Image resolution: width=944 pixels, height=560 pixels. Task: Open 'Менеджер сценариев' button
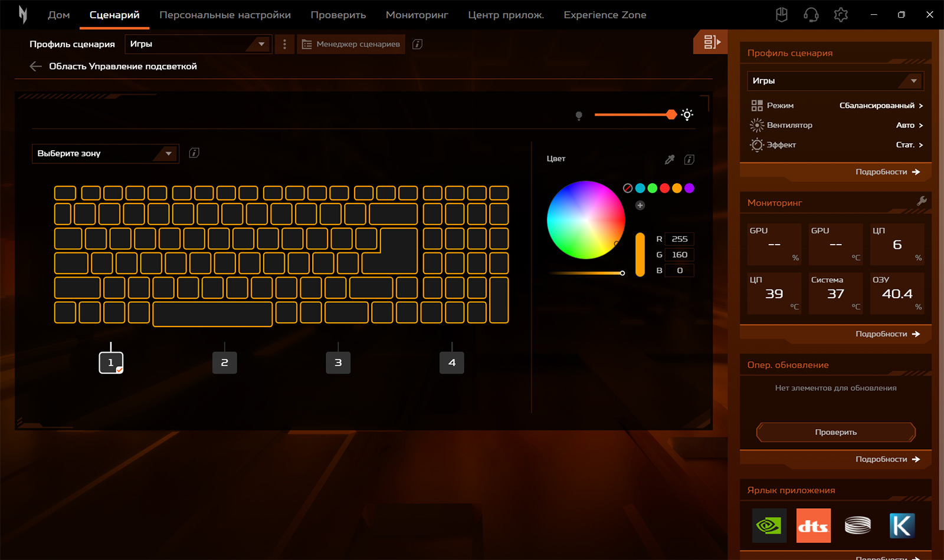pos(351,44)
